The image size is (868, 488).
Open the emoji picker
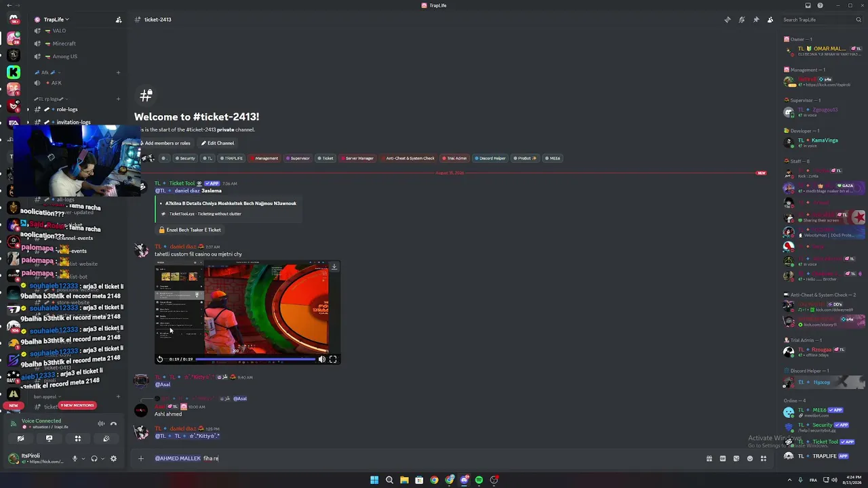coord(750,459)
